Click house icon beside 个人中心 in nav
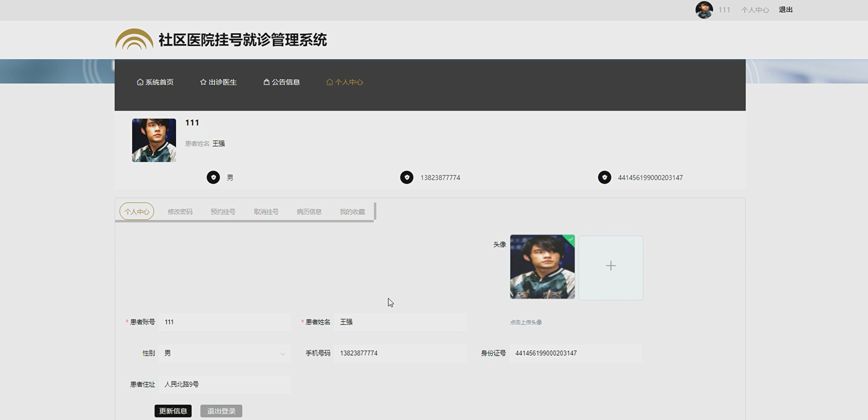868x420 pixels. pos(330,82)
